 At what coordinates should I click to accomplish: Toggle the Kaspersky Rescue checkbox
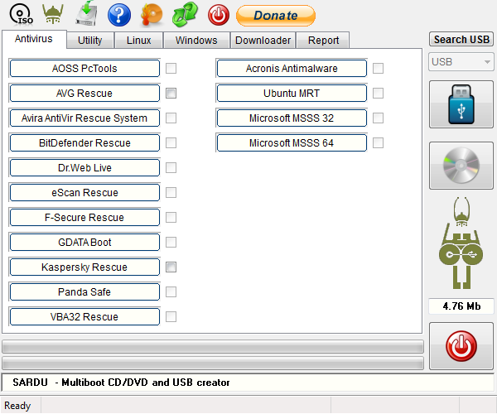click(171, 267)
